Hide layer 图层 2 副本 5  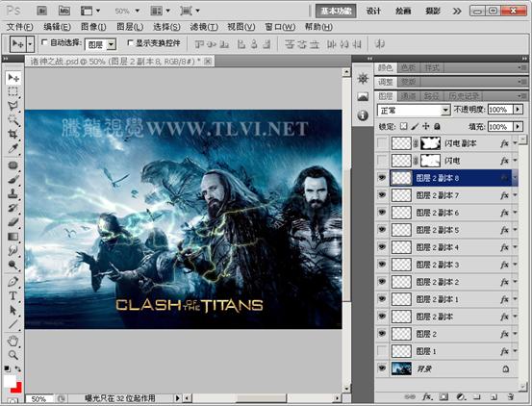382,230
